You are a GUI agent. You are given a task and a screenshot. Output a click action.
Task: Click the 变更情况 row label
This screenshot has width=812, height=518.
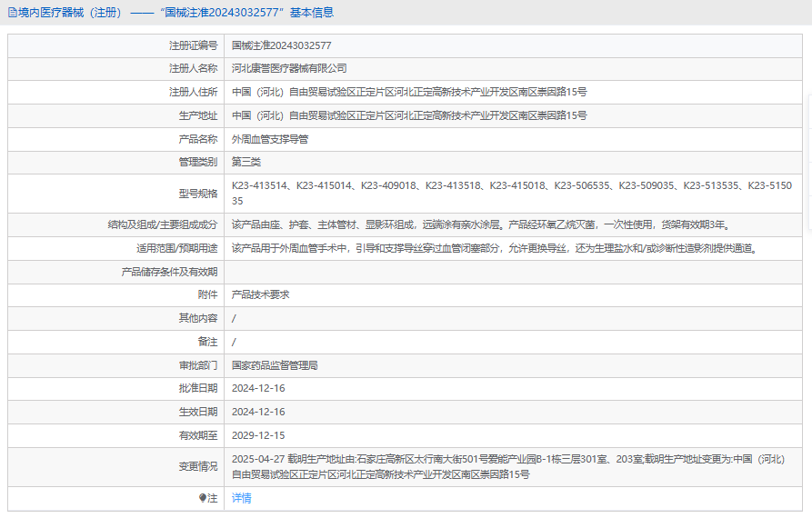click(x=198, y=467)
